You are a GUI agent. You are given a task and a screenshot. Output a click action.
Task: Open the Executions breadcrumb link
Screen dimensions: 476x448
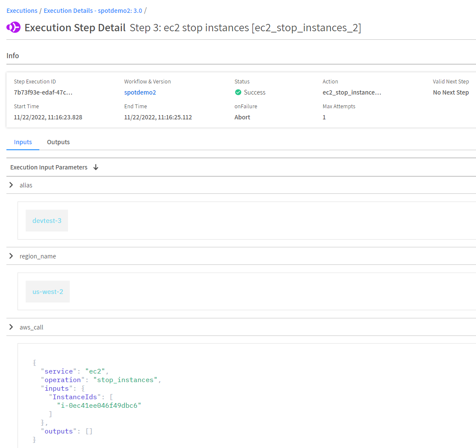pos(22,11)
